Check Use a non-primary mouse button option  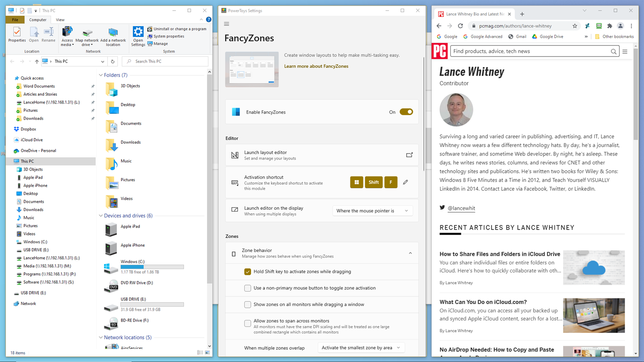tap(247, 288)
